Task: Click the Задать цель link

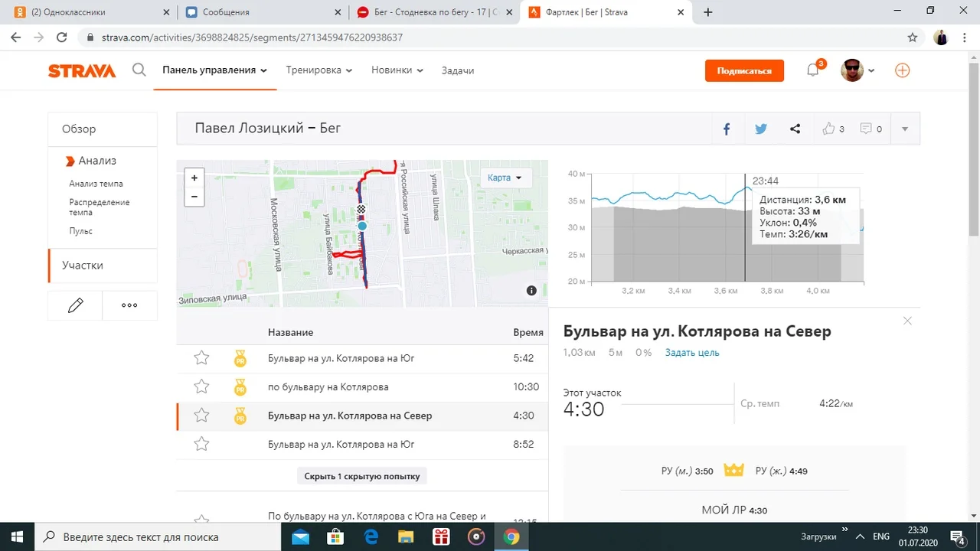Action: (x=692, y=353)
